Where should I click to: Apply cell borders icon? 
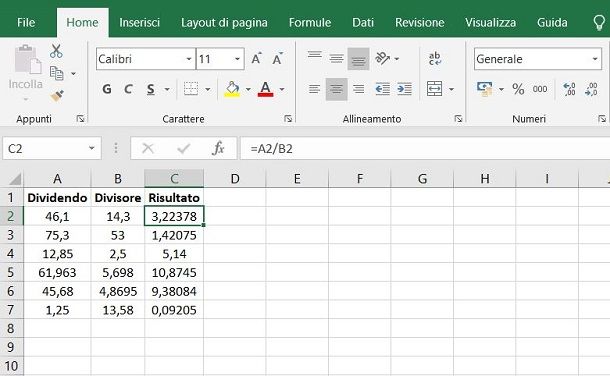(x=191, y=89)
